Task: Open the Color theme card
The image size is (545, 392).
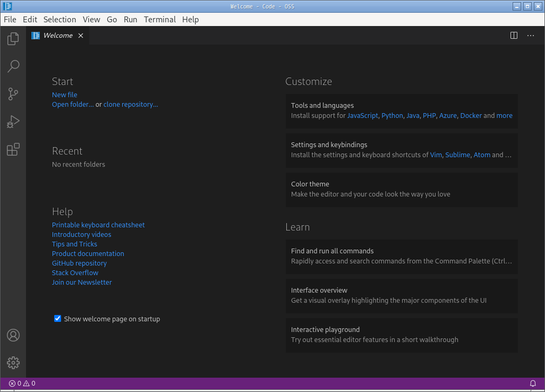Action: point(402,190)
